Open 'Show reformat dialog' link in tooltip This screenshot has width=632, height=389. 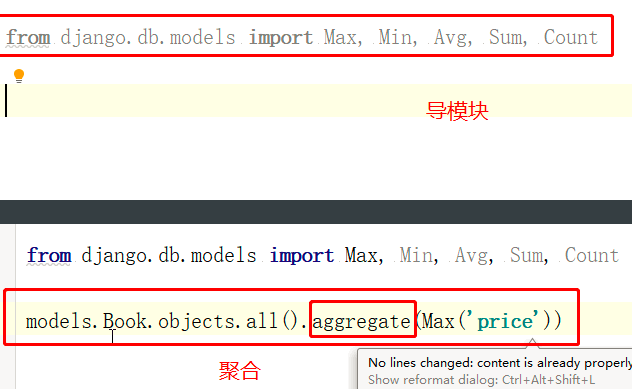(481, 380)
